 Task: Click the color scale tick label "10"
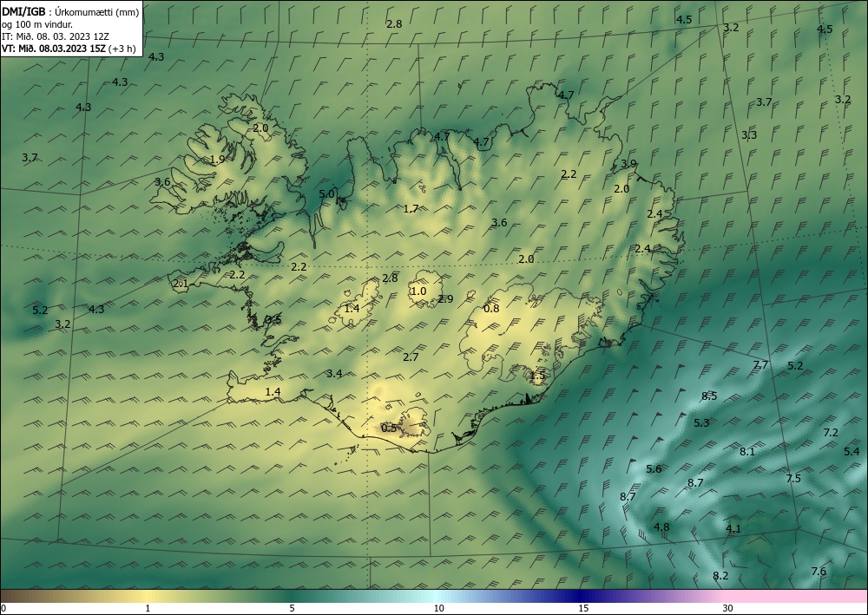pyautogui.click(x=438, y=609)
